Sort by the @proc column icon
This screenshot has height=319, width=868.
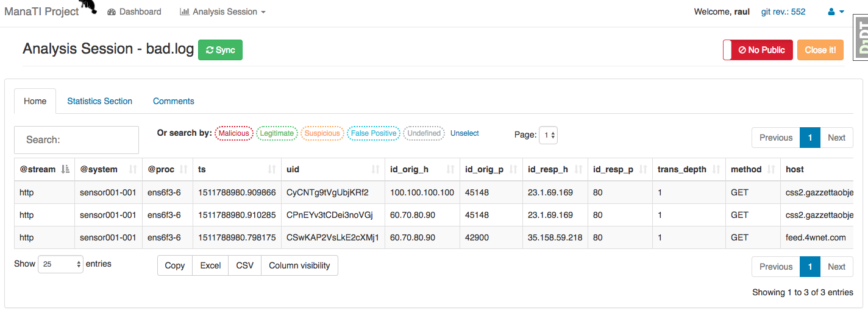183,169
